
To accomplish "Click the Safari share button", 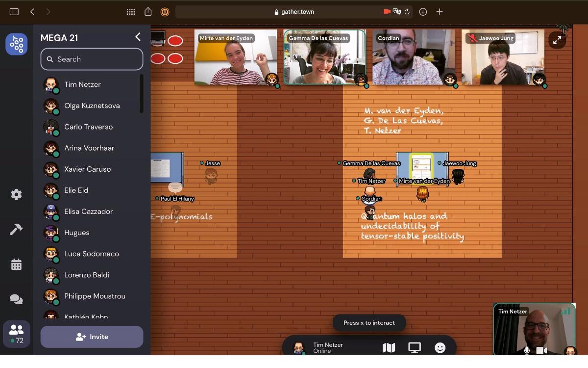I will tap(148, 12).
